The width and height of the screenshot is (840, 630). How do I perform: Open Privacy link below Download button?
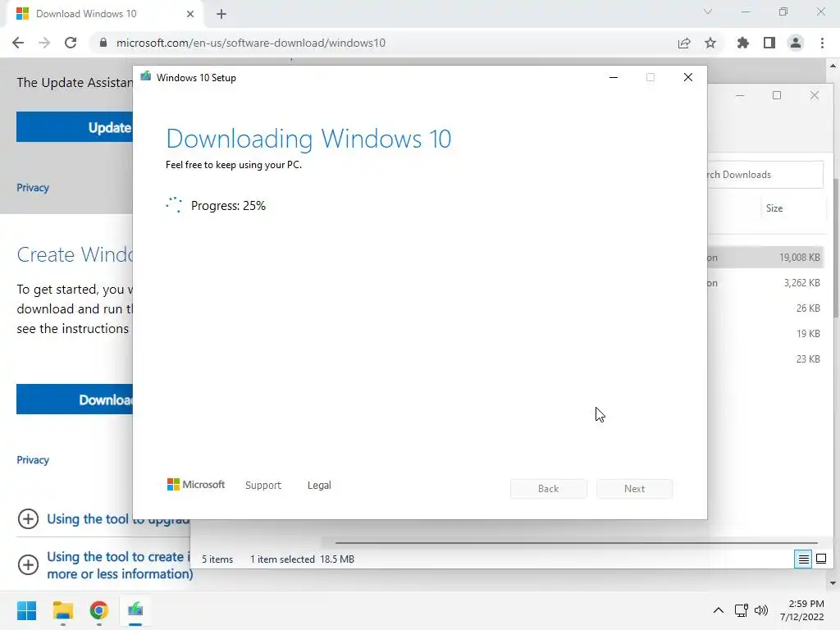pyautogui.click(x=33, y=459)
